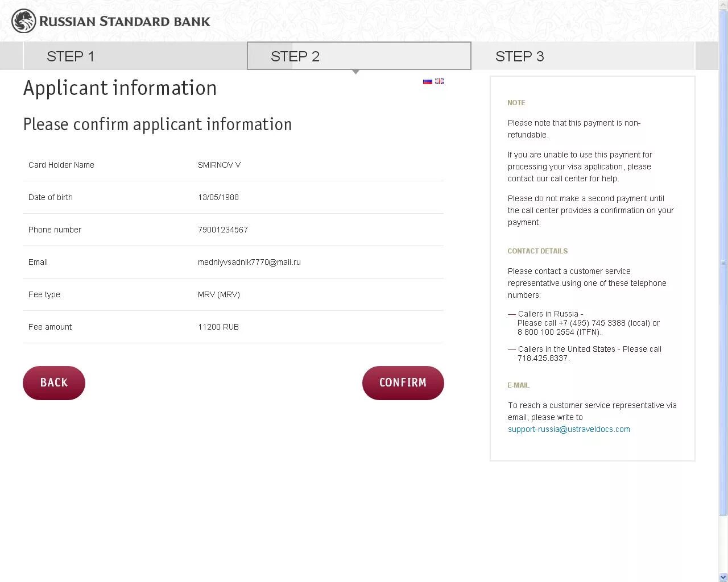Image resolution: width=728 pixels, height=582 pixels.
Task: Click the date of birth value 13/05/1988
Action: [x=218, y=197]
